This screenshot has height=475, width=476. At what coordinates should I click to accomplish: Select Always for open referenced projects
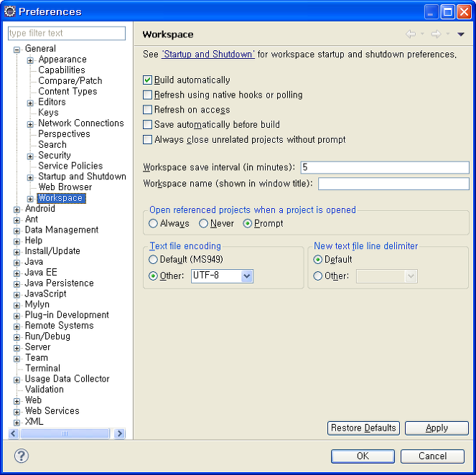click(154, 224)
